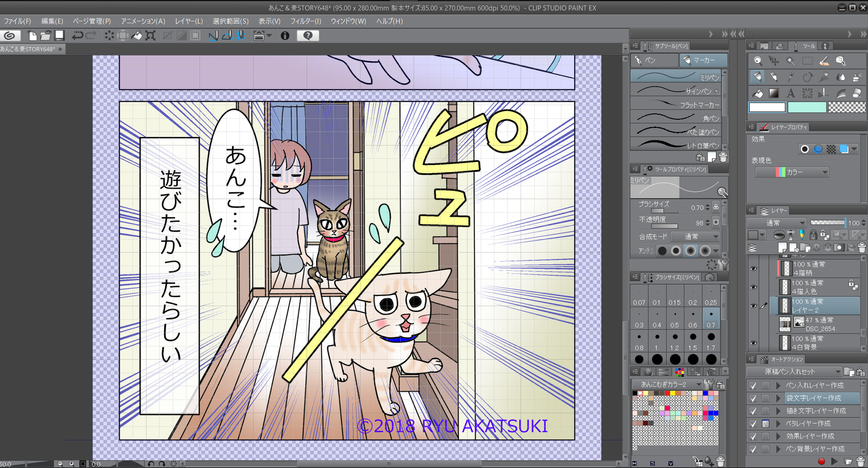This screenshot has width=868, height=468.
Task: Select the Text tool
Action: click(x=790, y=93)
